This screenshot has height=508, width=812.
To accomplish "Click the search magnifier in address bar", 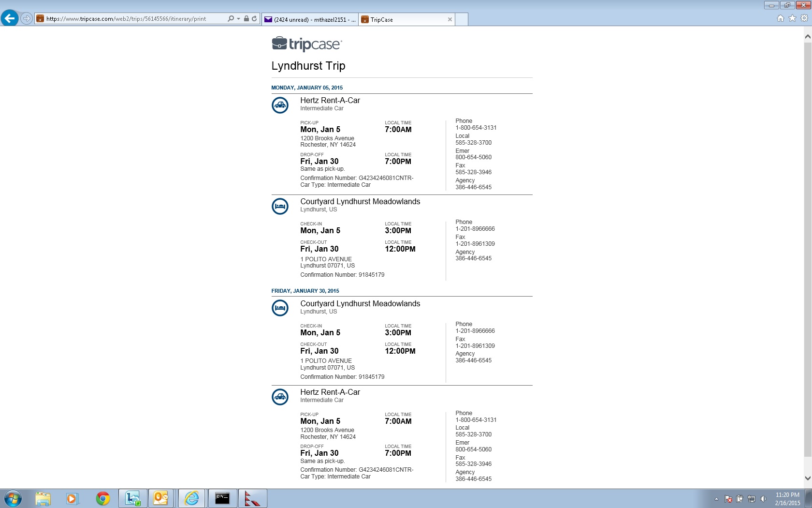I will pyautogui.click(x=231, y=19).
